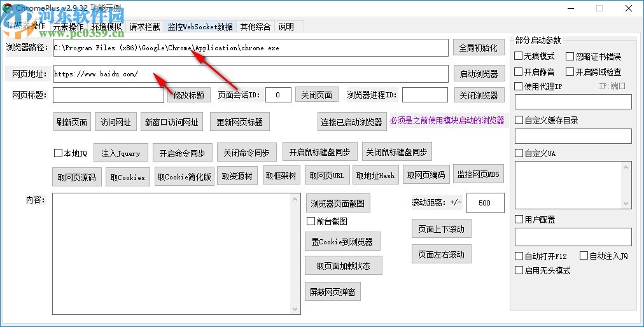Click the 取页面加载状态 button

pos(344,266)
